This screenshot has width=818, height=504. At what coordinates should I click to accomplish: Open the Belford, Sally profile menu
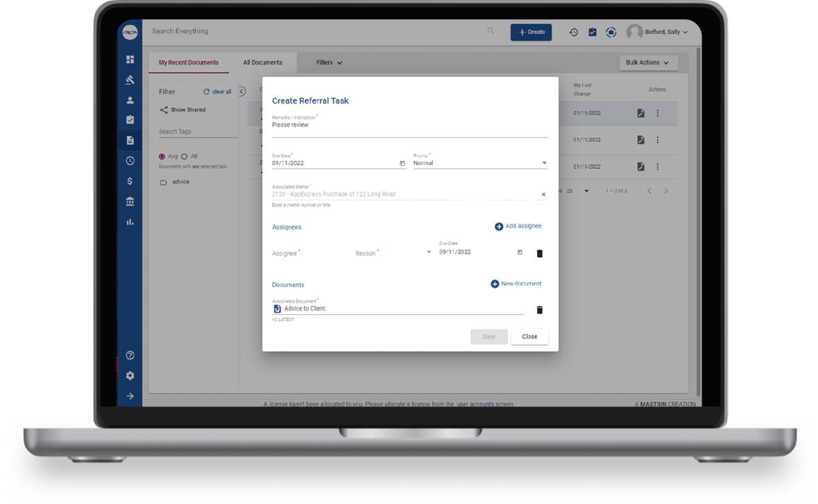click(x=658, y=32)
